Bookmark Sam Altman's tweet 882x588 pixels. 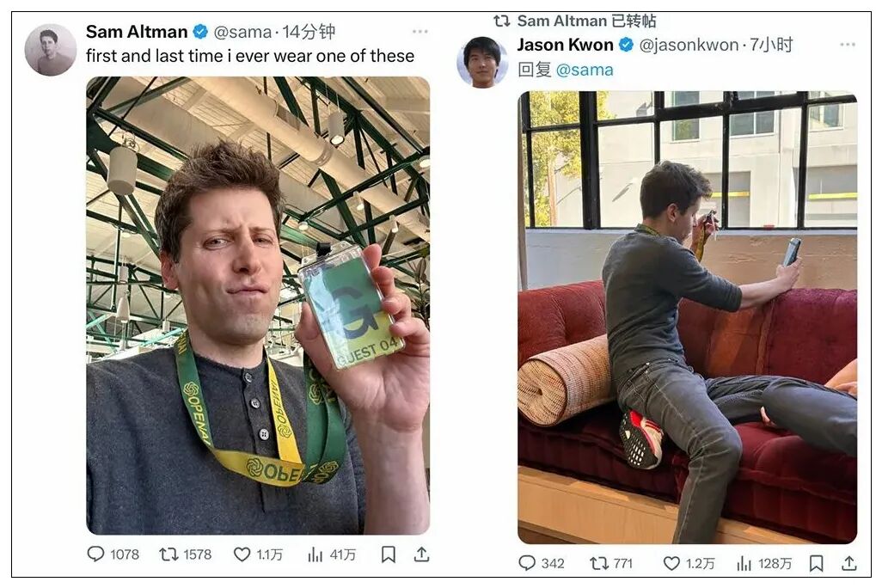point(388,554)
